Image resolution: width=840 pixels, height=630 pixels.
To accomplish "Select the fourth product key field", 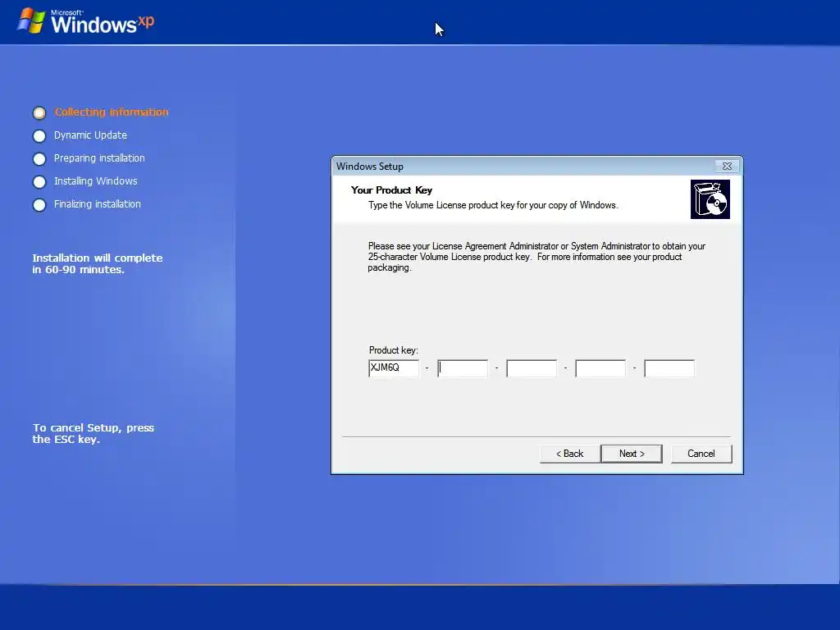I will click(600, 368).
